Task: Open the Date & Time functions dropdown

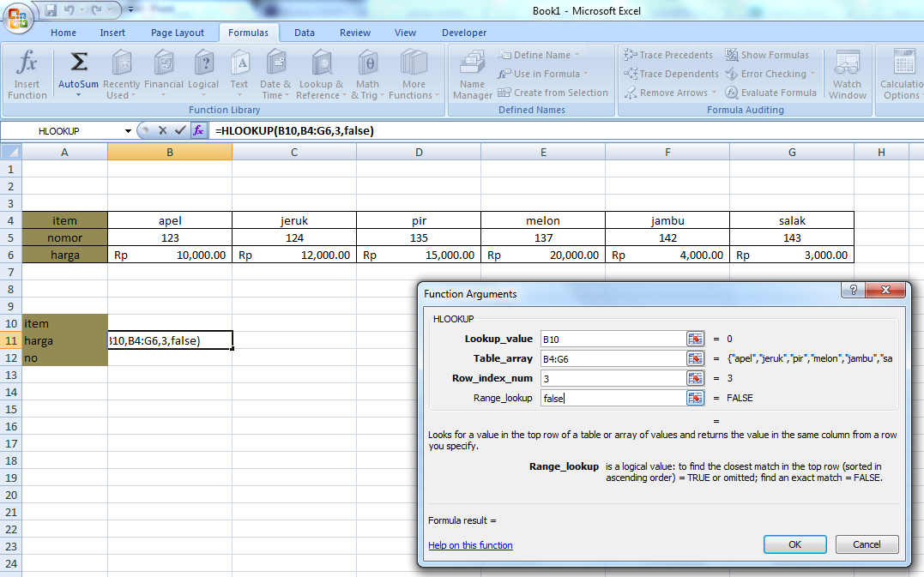Action: point(275,74)
